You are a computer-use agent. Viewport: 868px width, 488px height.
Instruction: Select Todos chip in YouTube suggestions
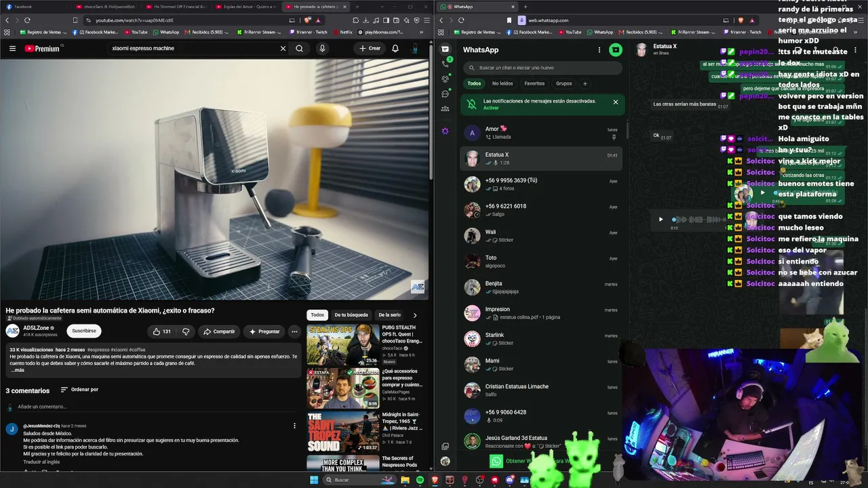coord(317,315)
